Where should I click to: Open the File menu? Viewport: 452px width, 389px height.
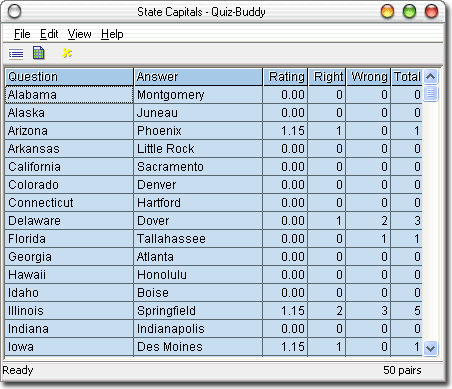tap(22, 34)
